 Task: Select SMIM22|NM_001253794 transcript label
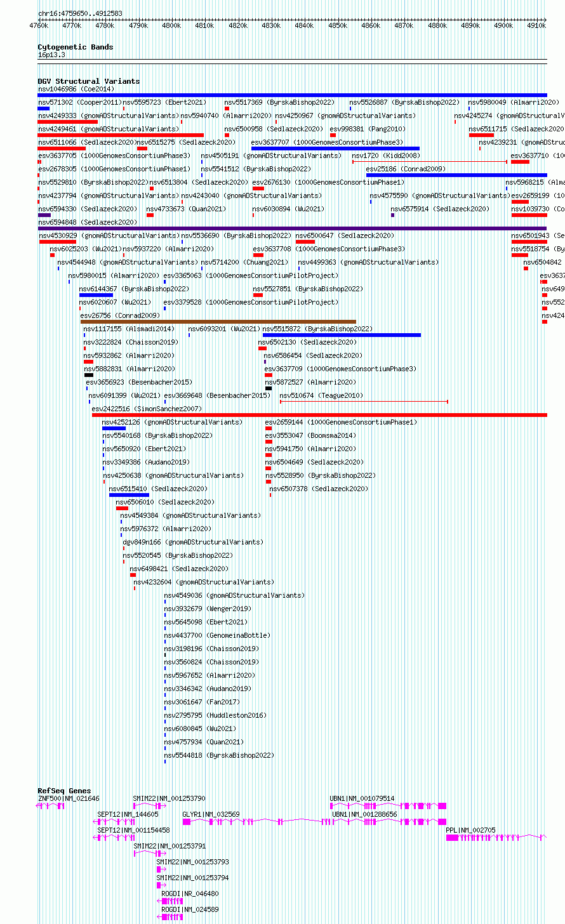[193, 878]
